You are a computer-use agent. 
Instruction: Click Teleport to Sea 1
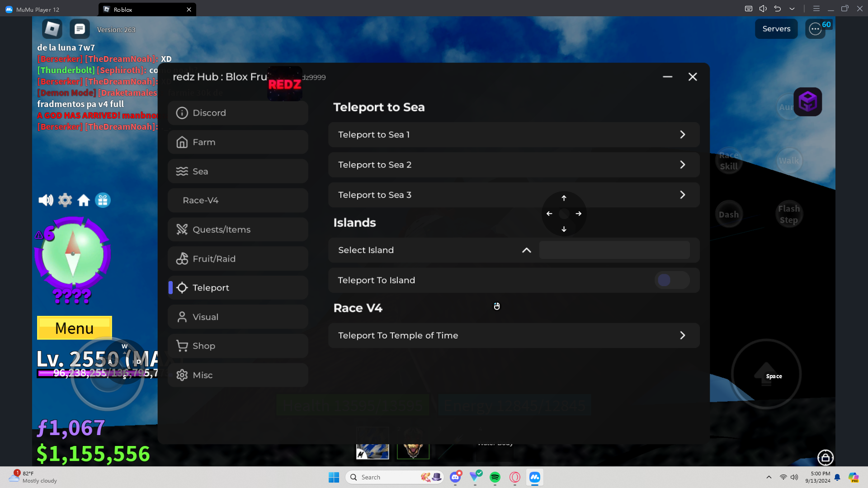coord(514,135)
